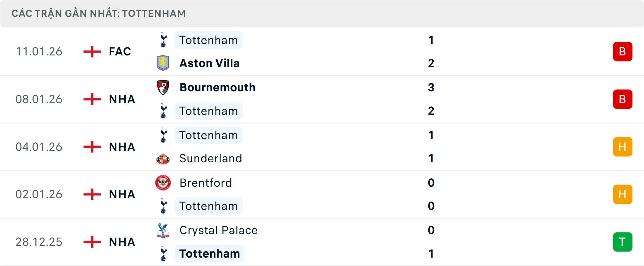Click the green T badge for Crystal Palace match
The image size is (644, 266).
tap(623, 242)
